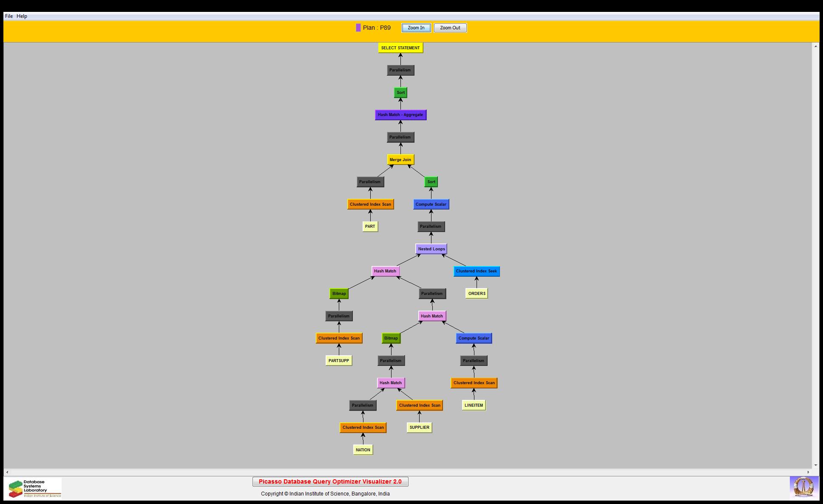
Task: Open the File menu
Action: 9,16
